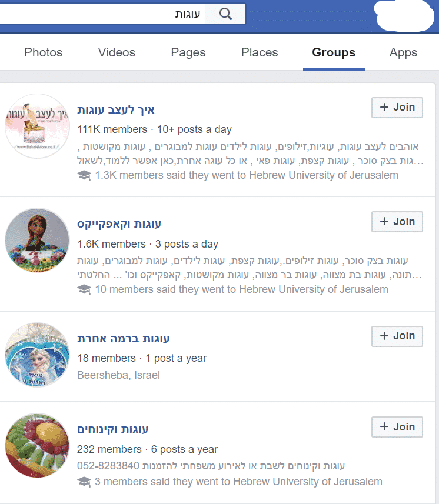Screen dimensions: 439x504
Task: Switch to the Apps tab
Action: (403, 52)
